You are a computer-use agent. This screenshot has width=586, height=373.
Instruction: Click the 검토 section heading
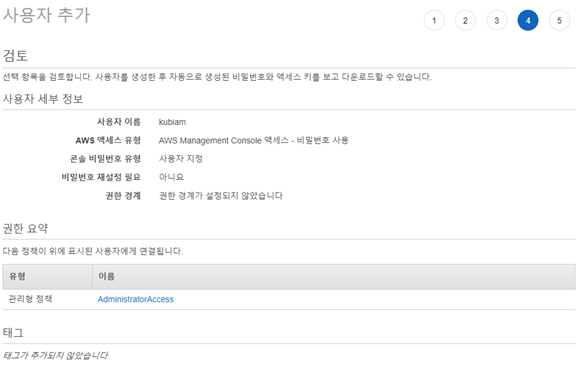pyautogui.click(x=15, y=55)
